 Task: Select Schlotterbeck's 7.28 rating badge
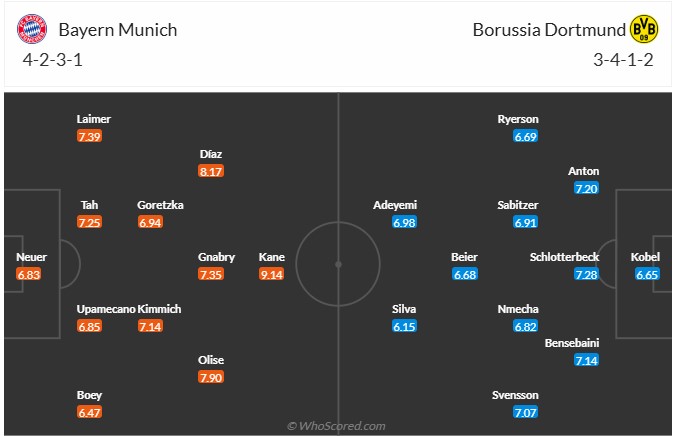pyautogui.click(x=587, y=274)
